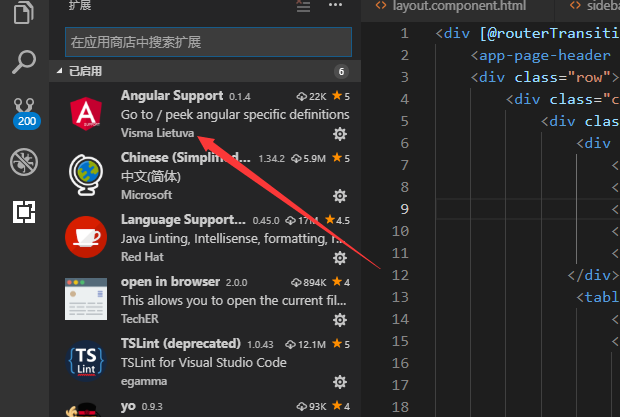Click the TSLint extension logo

pyautogui.click(x=86, y=360)
